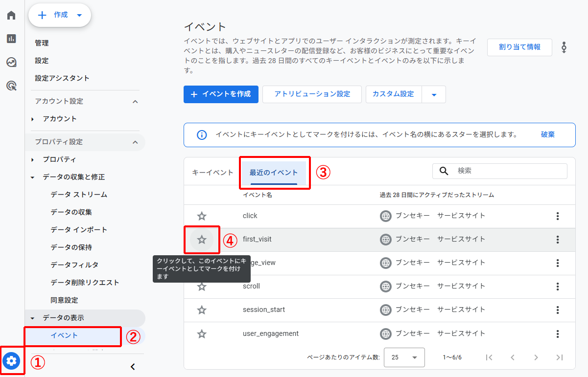Screen dimensions: 588x377
Task: Click the イベントを作成 button
Action: (221, 94)
